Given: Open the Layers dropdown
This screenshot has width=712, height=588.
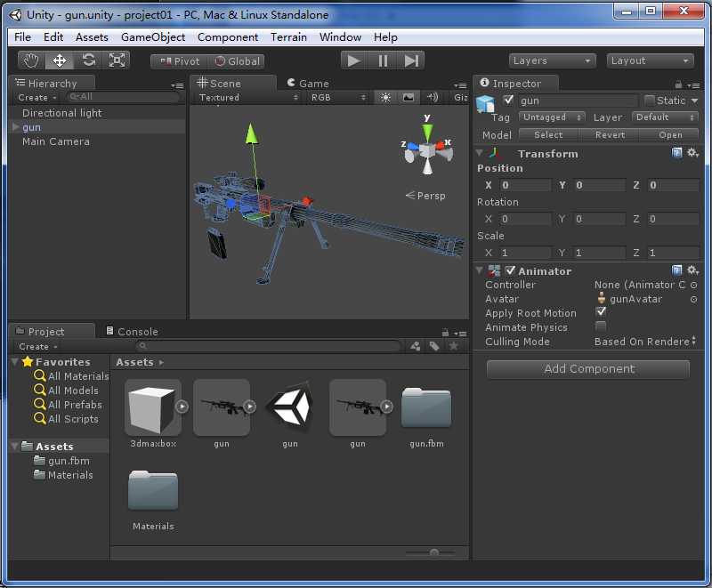Looking at the screenshot, I should pos(551,60).
